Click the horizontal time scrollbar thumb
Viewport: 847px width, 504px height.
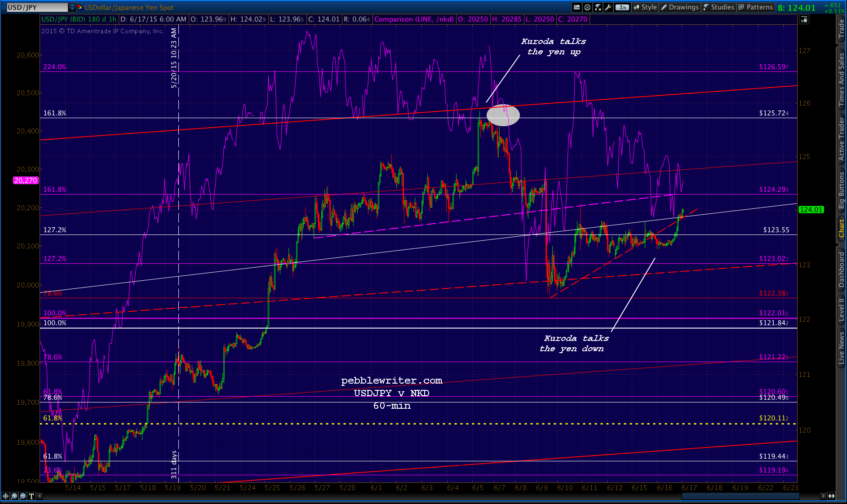[x=741, y=496]
